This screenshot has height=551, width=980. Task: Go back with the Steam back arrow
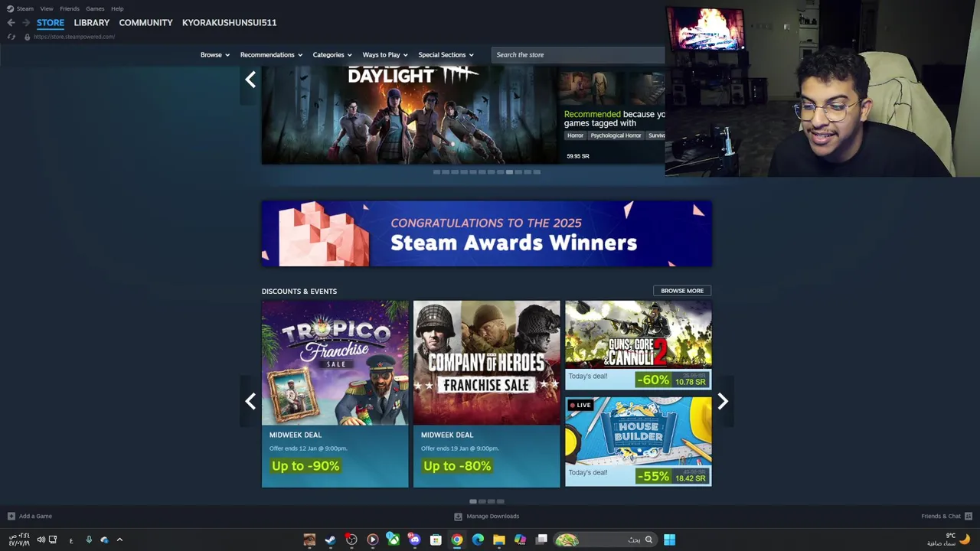tap(11, 22)
